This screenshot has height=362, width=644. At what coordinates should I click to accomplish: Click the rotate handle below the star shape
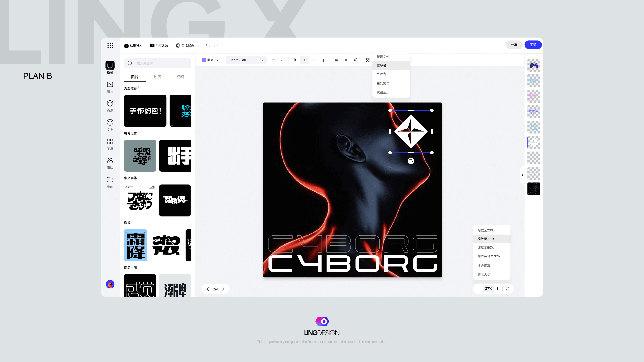(x=411, y=161)
